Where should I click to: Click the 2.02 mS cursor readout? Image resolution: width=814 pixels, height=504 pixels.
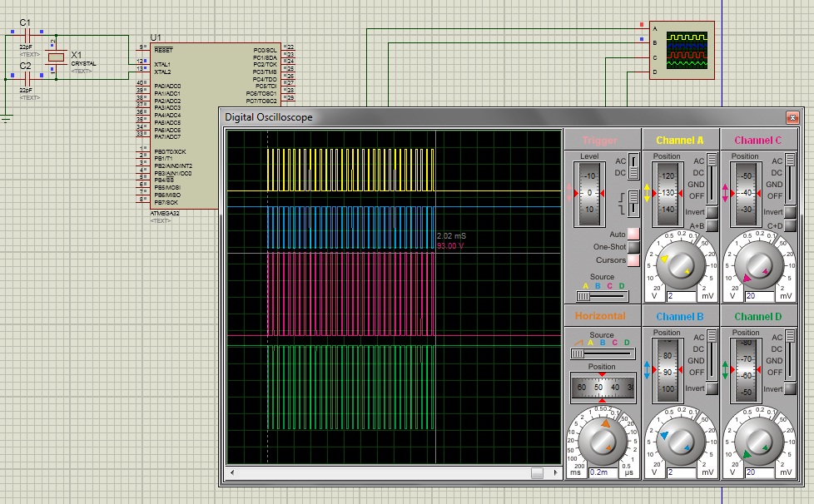[451, 236]
